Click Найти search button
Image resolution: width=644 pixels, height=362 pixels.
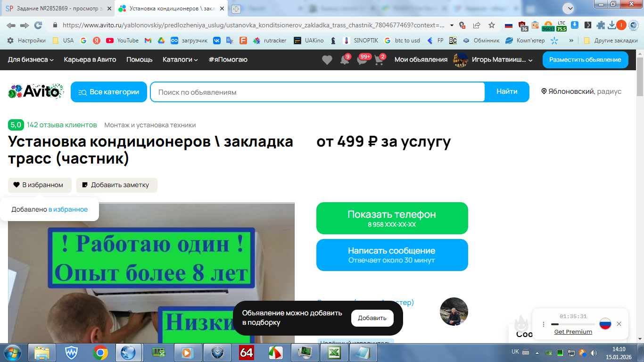coord(507,92)
